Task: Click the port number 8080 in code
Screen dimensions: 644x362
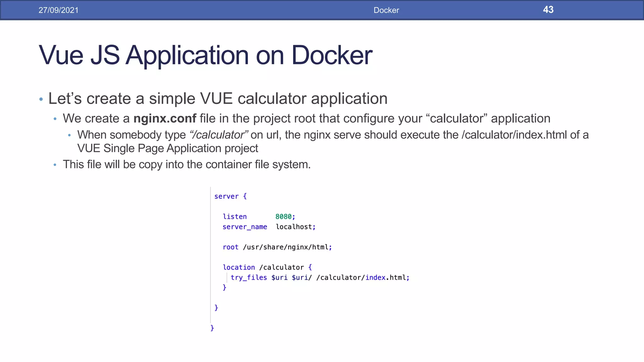Action: pyautogui.click(x=283, y=217)
